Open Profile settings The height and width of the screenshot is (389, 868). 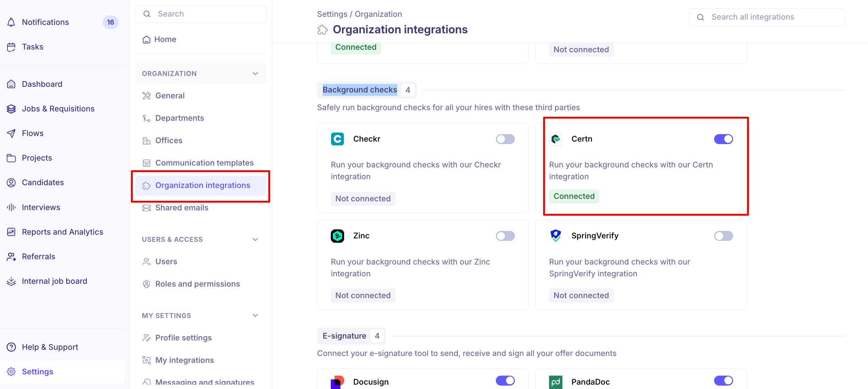point(201,338)
